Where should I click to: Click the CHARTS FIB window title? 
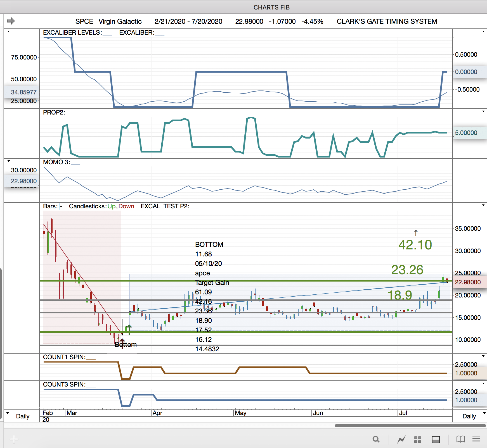tap(271, 8)
